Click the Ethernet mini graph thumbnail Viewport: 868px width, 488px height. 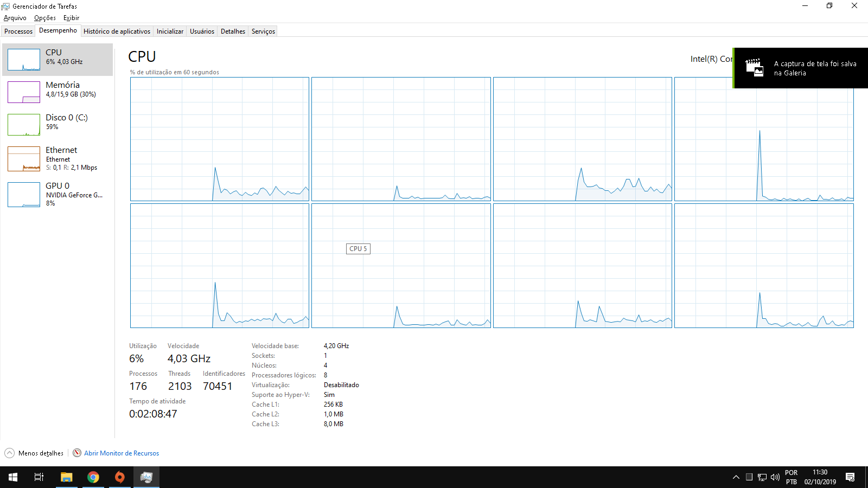pyautogui.click(x=24, y=159)
